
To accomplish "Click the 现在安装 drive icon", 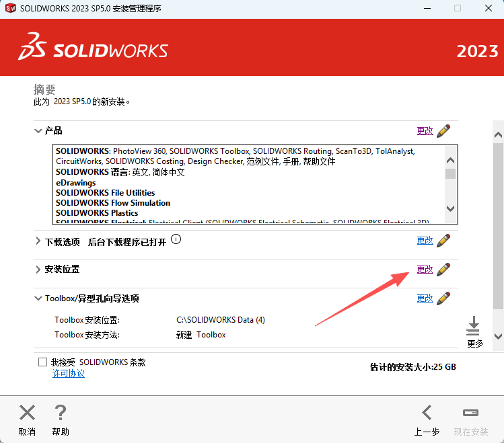I will point(470,413).
